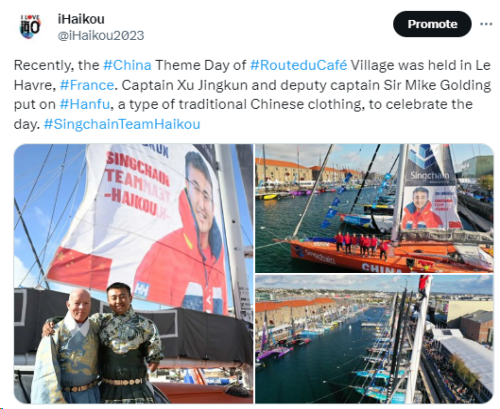The image size is (500, 409).
Task: View the photo of two men in Hanfu
Action: (x=134, y=274)
